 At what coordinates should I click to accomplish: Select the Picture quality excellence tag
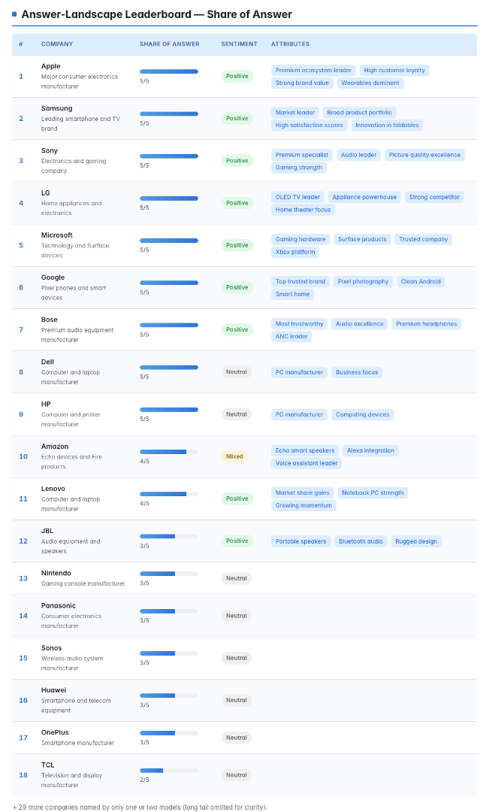424,155
